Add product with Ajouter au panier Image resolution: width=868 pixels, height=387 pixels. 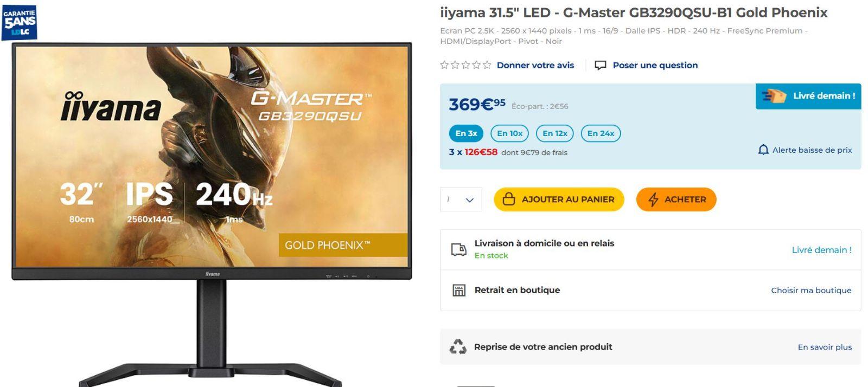tap(559, 199)
